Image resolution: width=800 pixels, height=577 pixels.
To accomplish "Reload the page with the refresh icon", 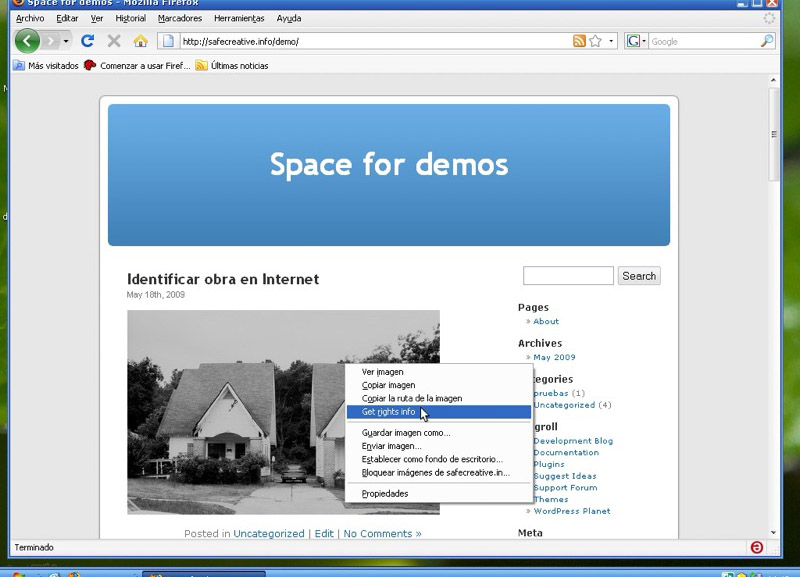I will click(87, 41).
